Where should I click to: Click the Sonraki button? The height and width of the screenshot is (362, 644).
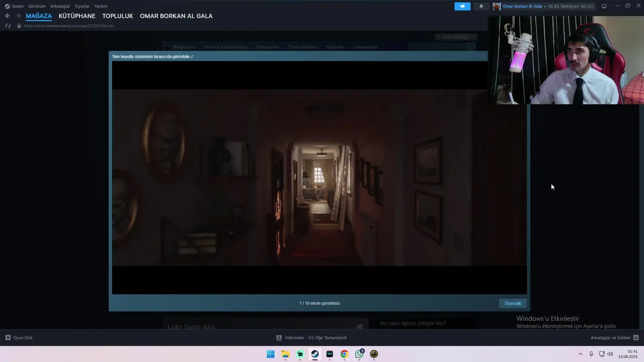coord(513,303)
